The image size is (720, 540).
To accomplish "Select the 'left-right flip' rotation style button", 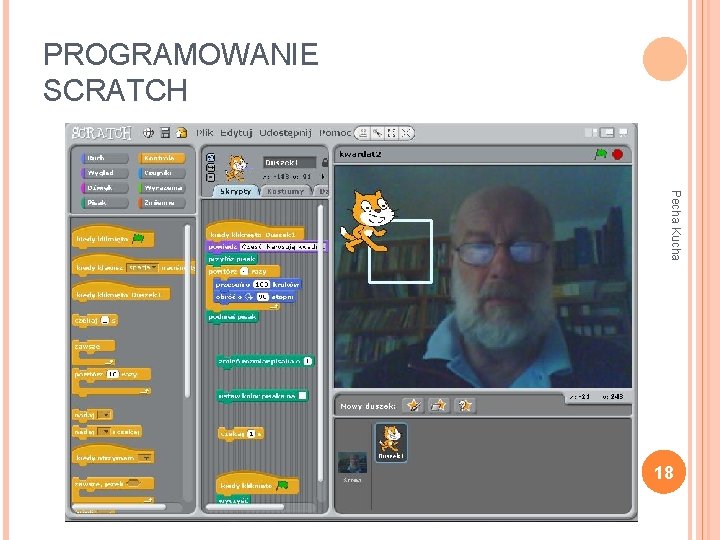I will pos(210,168).
